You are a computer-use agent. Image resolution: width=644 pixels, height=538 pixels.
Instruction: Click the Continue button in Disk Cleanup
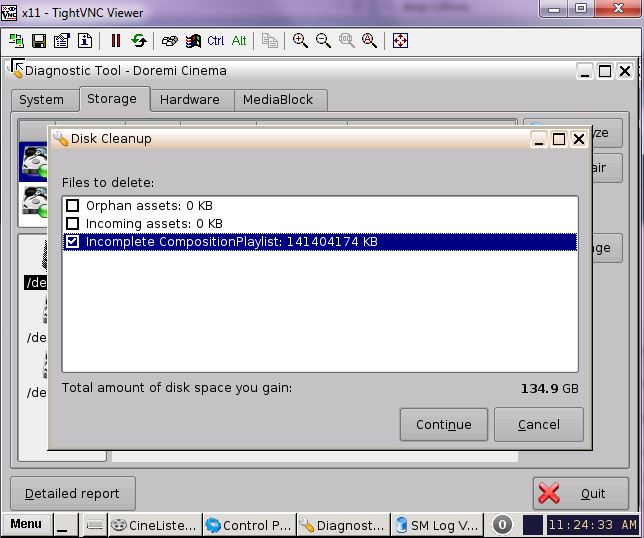point(444,424)
